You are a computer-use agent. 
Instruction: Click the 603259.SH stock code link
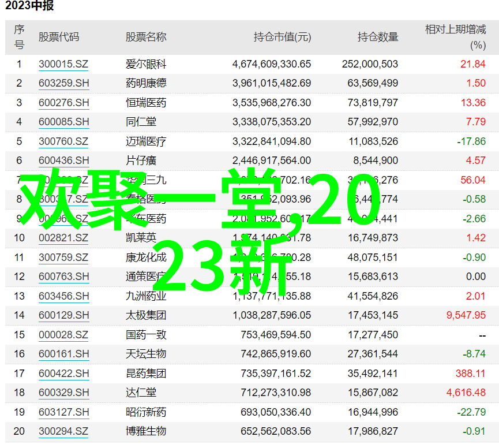(x=63, y=83)
